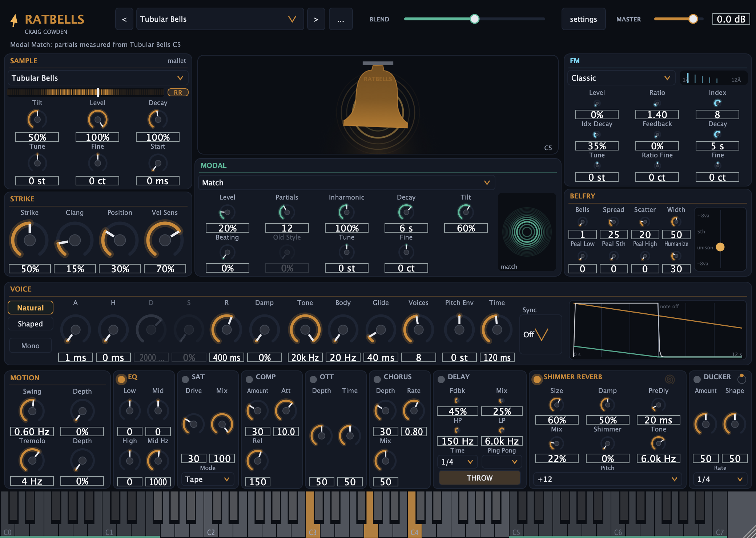
Task: Click the voice Tone knob
Action: 305,329
